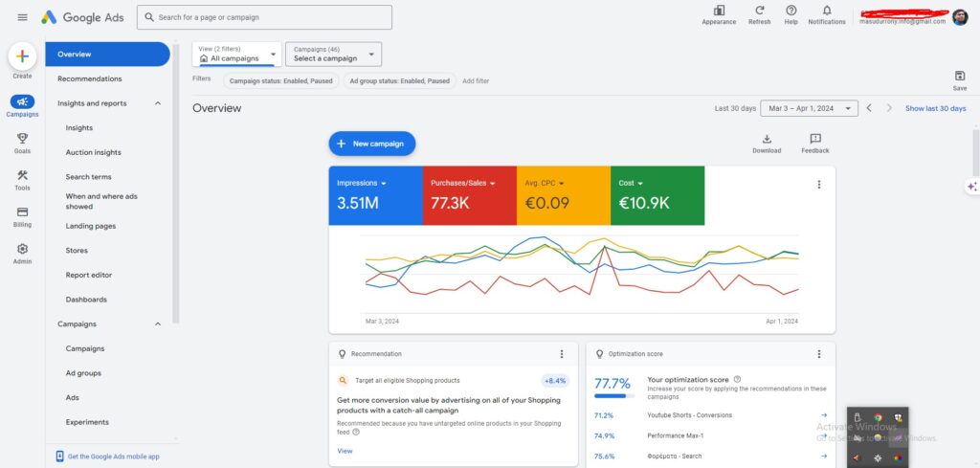Screen dimensions: 980x468
Task: Click the Create plus button
Action: point(22,56)
